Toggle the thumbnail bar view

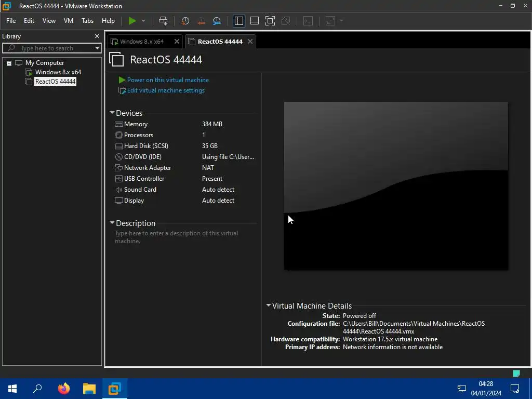pyautogui.click(x=255, y=21)
